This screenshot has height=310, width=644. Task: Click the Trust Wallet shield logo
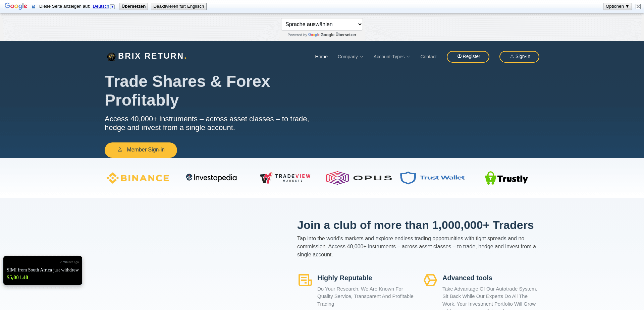point(408,178)
